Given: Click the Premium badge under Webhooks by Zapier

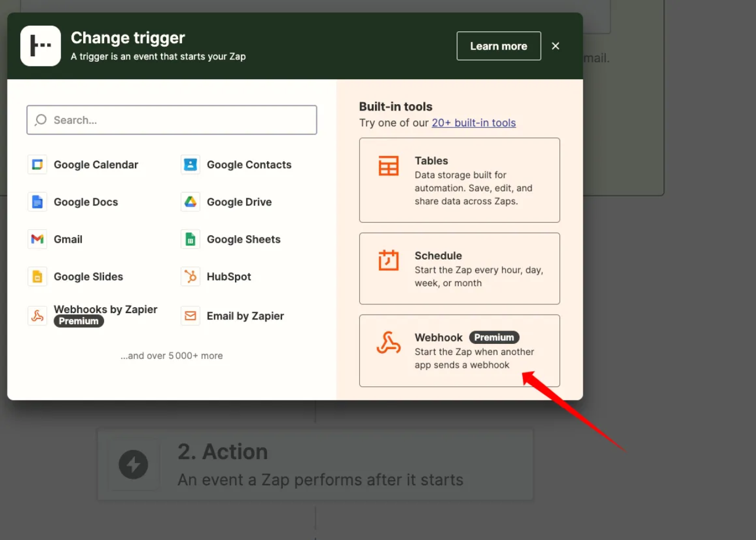Looking at the screenshot, I should (x=79, y=321).
